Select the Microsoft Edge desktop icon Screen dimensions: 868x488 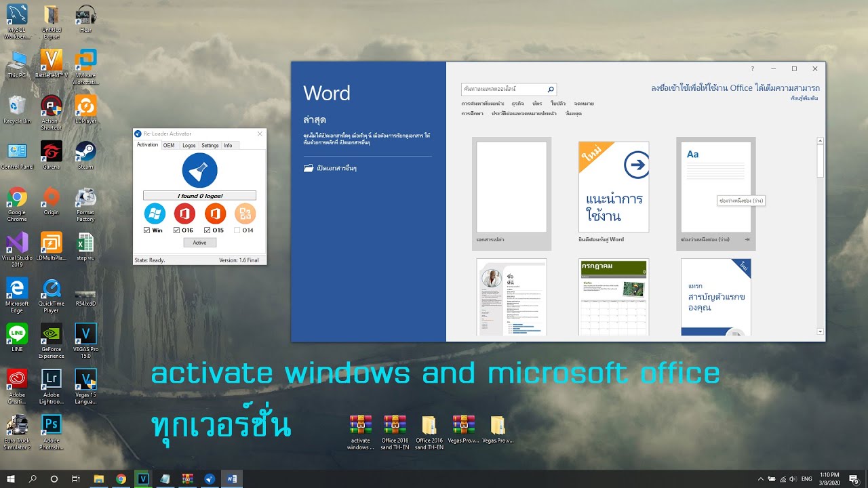(x=17, y=296)
